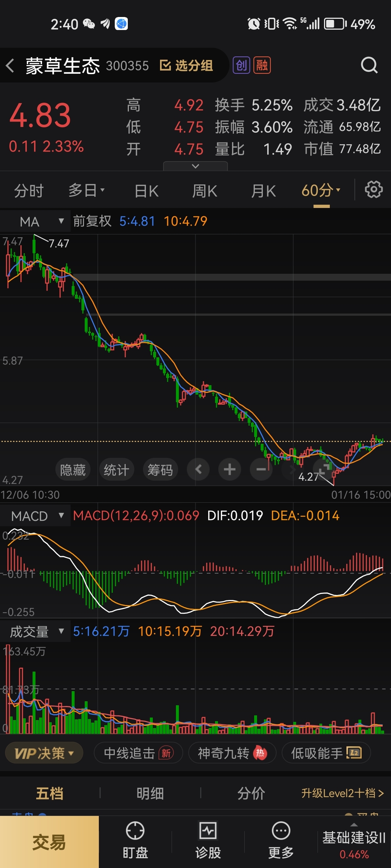391x868 pixels.
Task: Tap the DEA:-0.014 value
Action: coord(305,515)
